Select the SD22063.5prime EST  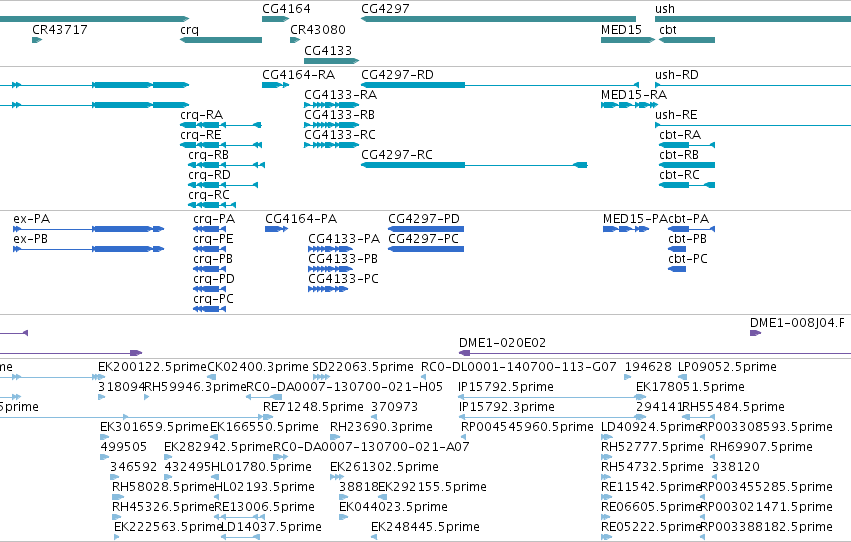[321, 377]
